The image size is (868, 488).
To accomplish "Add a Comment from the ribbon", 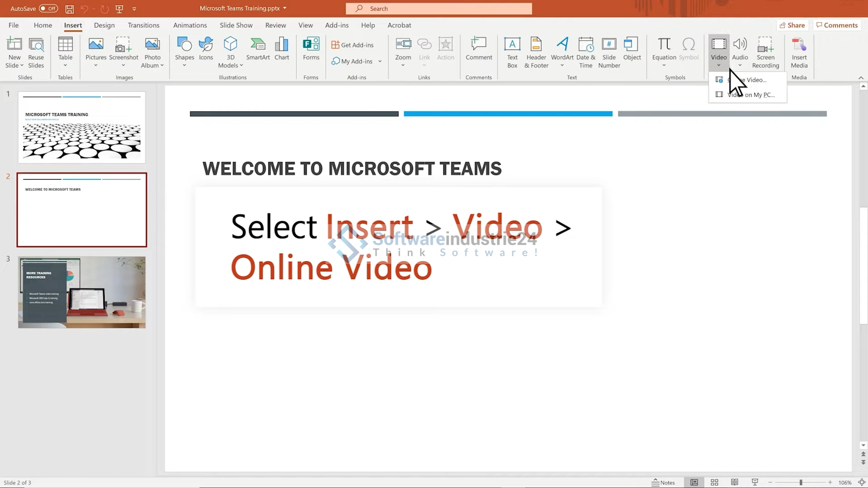I will 479,49.
